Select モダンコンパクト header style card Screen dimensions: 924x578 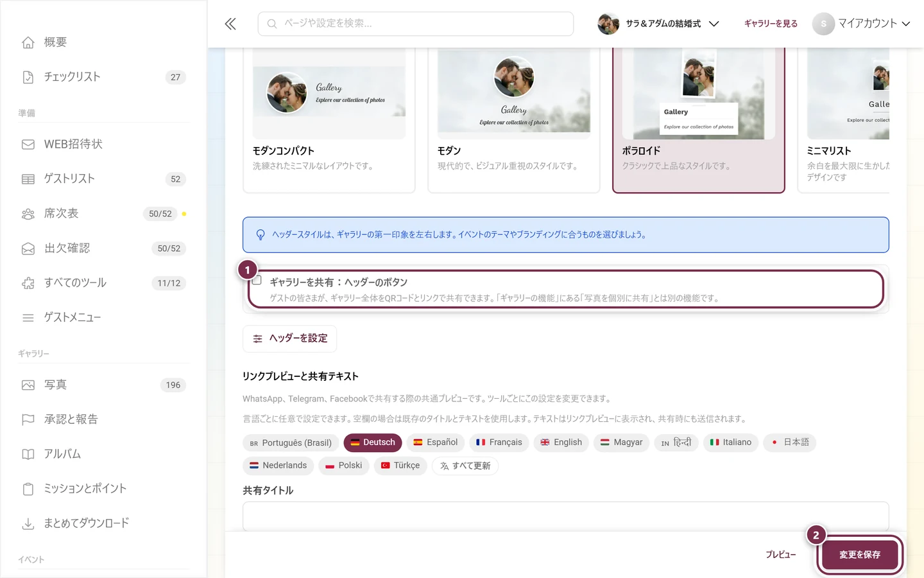[x=329, y=120]
